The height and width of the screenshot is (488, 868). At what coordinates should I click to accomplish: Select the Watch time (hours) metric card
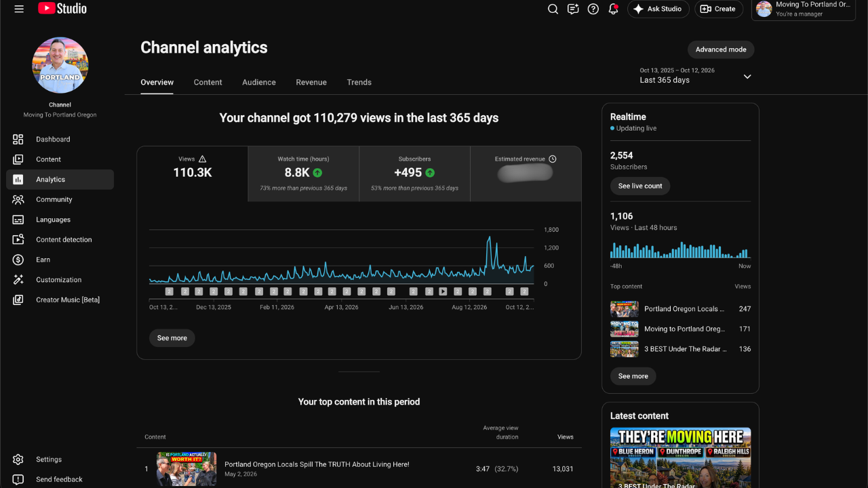click(303, 174)
